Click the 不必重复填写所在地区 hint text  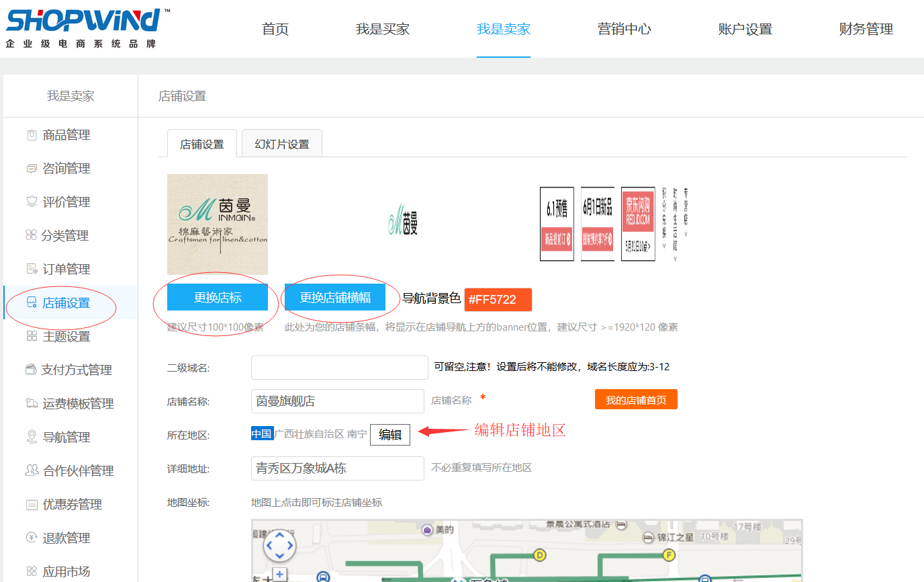[481, 468]
